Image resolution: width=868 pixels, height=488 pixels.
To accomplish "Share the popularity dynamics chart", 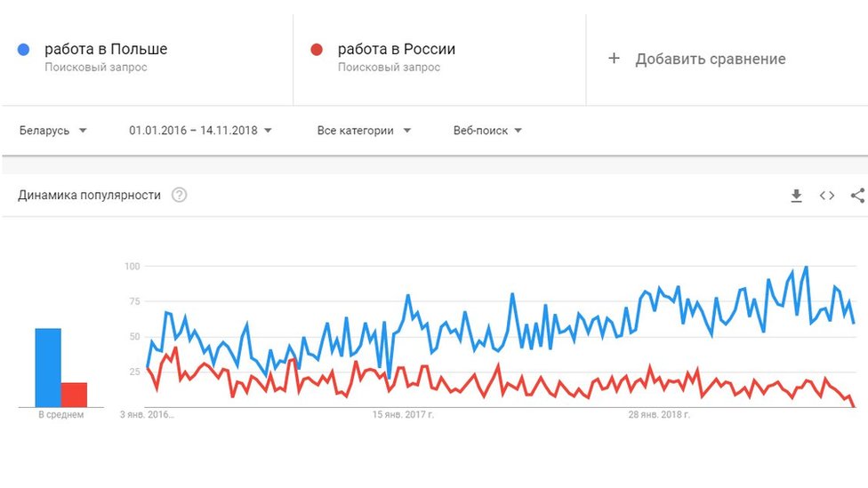I will point(857,196).
